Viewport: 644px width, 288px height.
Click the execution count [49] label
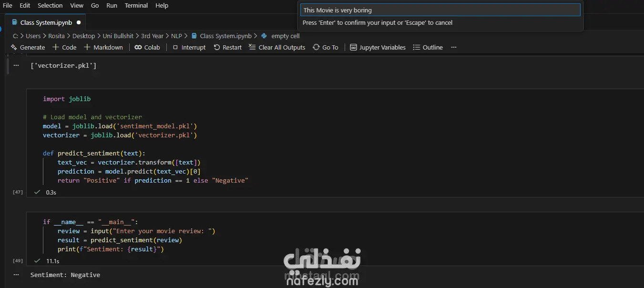pyautogui.click(x=18, y=260)
